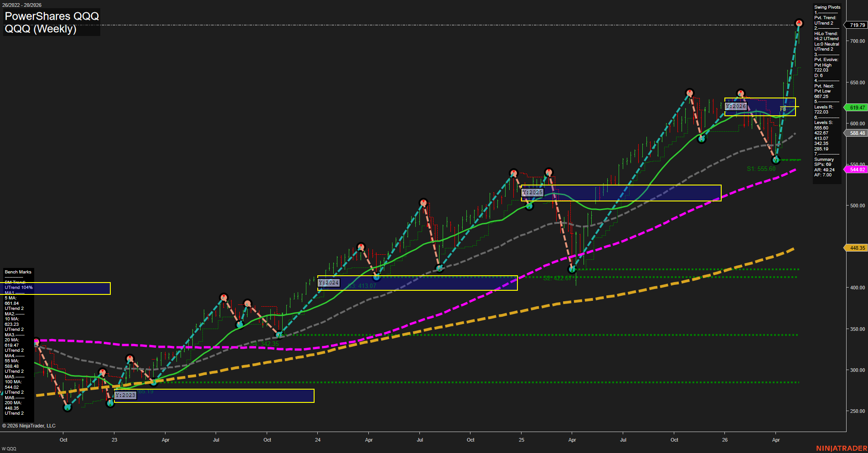Select the Y:2024 yearly zone label
This screenshot has width=868, height=453.
point(329,283)
